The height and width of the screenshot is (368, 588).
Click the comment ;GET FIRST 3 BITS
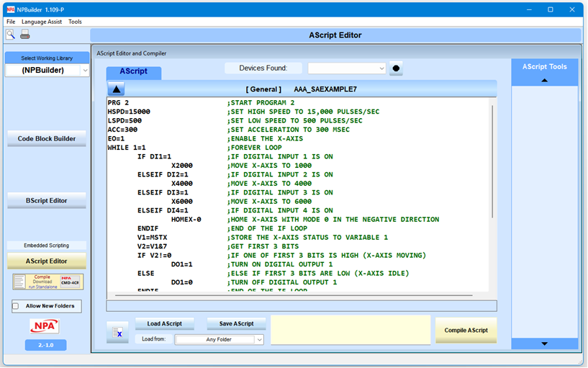(x=263, y=247)
